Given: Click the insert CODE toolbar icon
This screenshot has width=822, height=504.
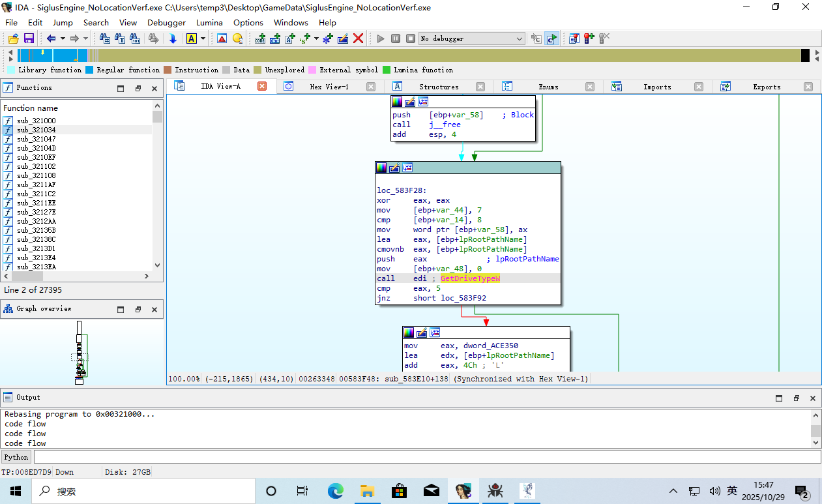Looking at the screenshot, I should coord(260,39).
